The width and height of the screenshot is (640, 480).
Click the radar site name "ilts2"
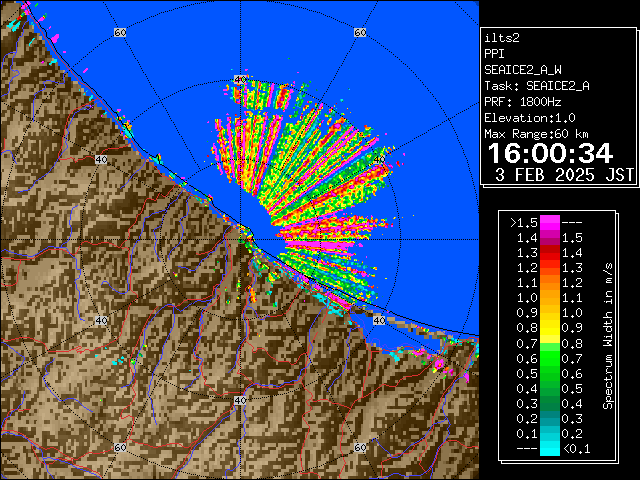(502, 38)
